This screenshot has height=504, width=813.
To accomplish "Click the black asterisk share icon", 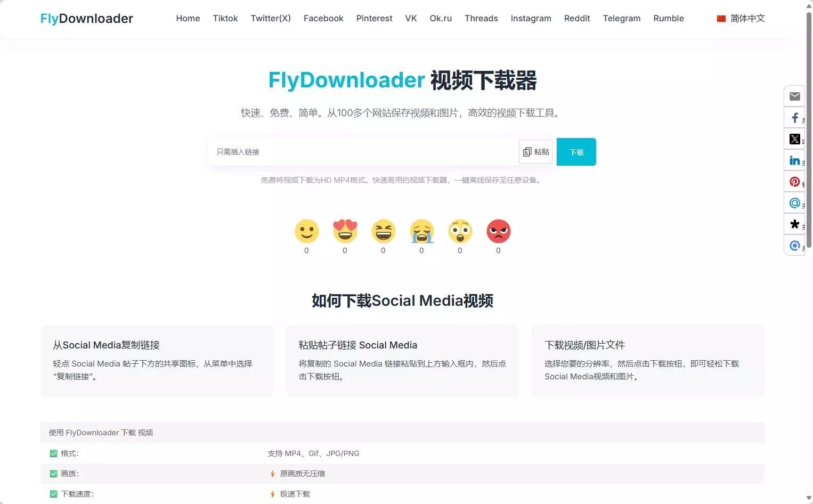I will coord(794,224).
